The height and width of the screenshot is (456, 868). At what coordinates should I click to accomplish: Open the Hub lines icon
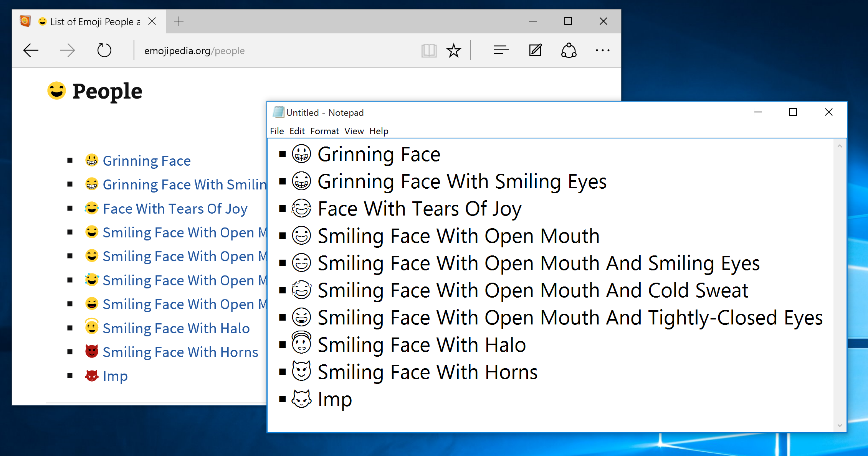tap(501, 50)
